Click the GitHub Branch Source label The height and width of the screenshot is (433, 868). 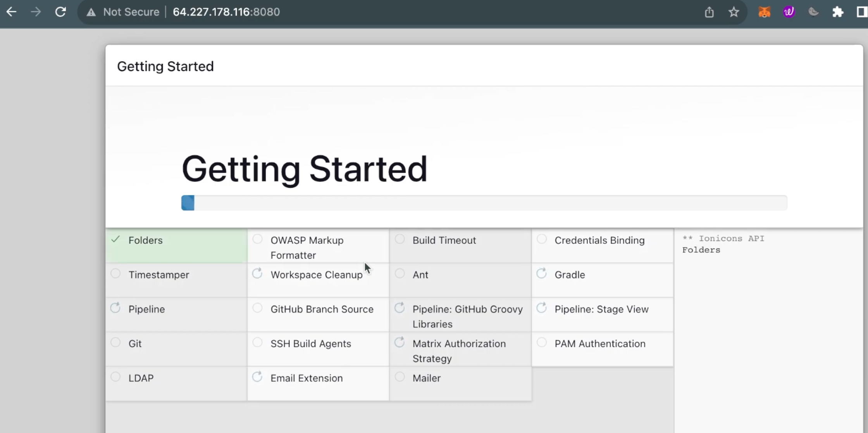coord(322,309)
